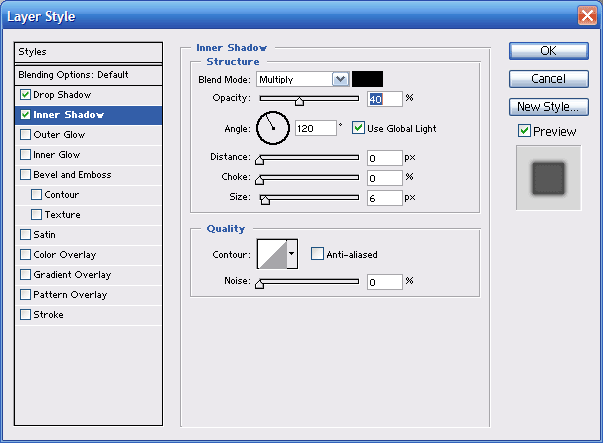
Task: Select Bevel and Emboss in styles list
Action: click(72, 175)
